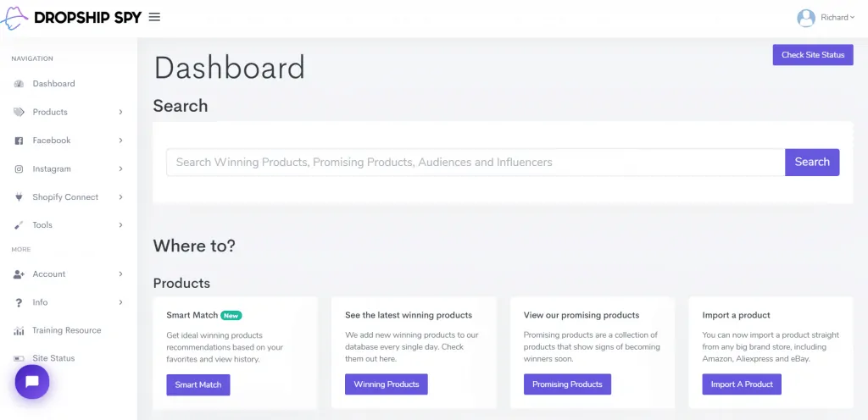Click the Shopify Connect plug icon
Viewport: 868px width, 420px height.
pyautogui.click(x=19, y=197)
